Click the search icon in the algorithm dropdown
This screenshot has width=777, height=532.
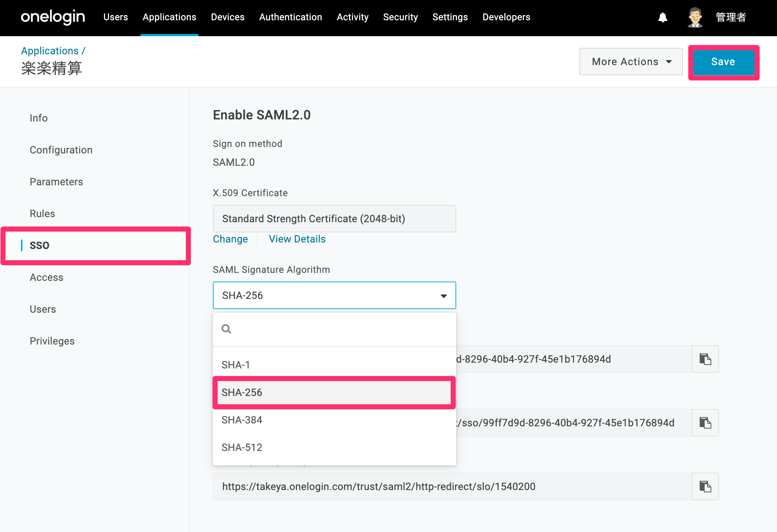point(226,329)
